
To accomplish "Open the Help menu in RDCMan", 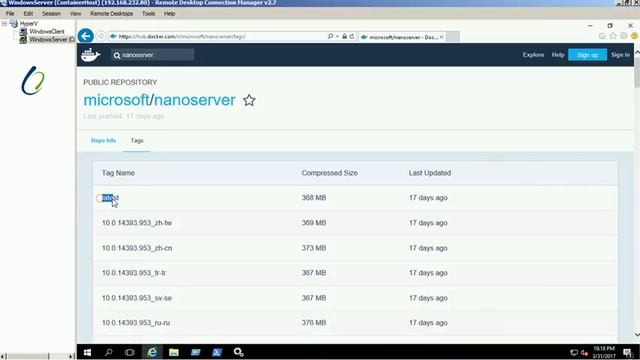I will pyautogui.click(x=169, y=13).
